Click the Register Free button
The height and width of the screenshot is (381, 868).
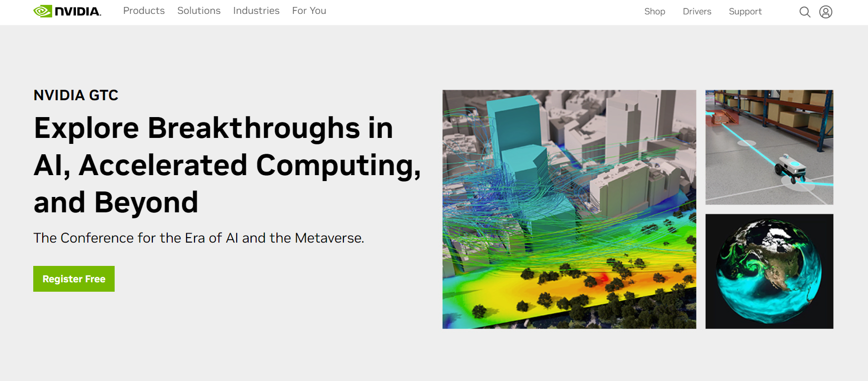pyautogui.click(x=74, y=279)
